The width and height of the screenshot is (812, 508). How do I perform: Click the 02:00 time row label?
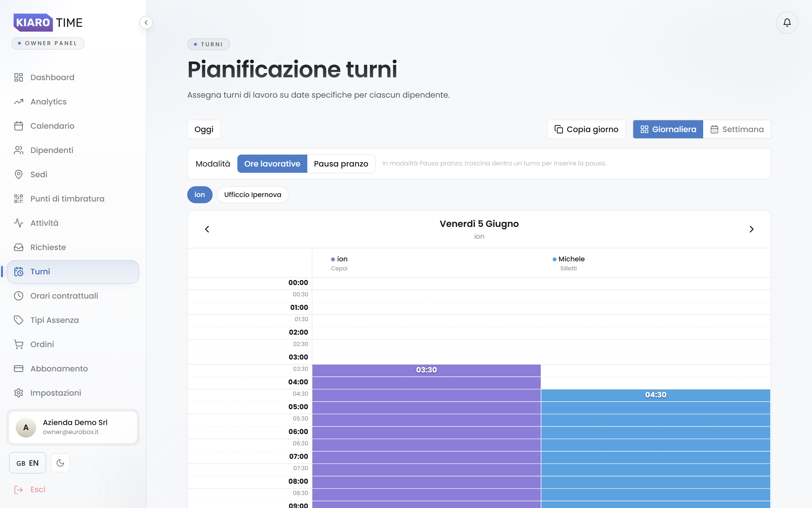(298, 332)
